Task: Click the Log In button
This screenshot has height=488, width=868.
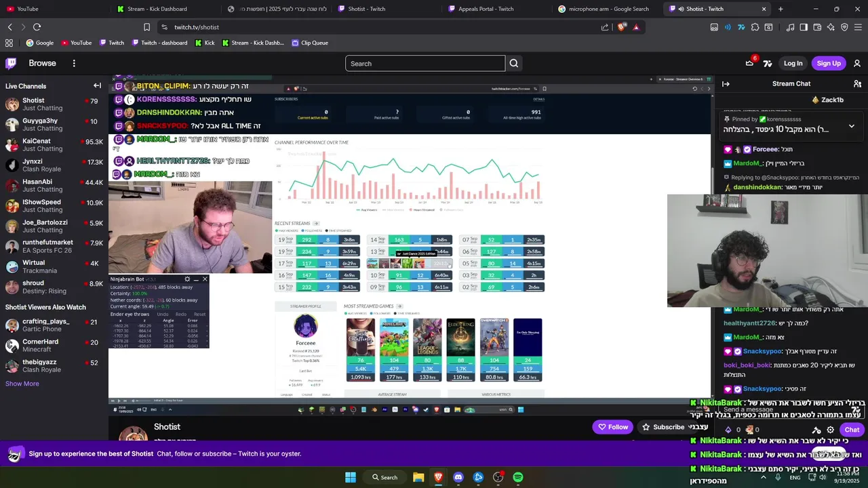Action: (793, 63)
